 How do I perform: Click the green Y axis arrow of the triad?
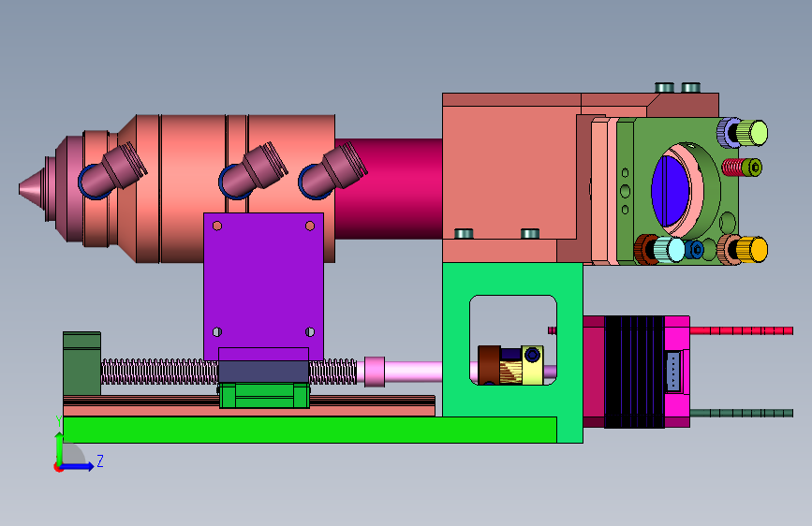[x=59, y=449]
